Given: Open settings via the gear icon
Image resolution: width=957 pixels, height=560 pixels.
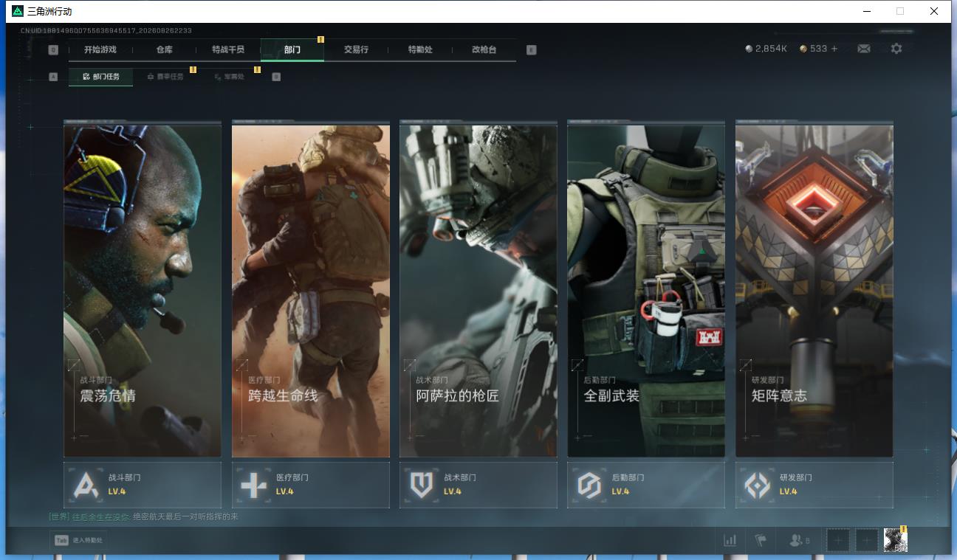Looking at the screenshot, I should click(896, 49).
